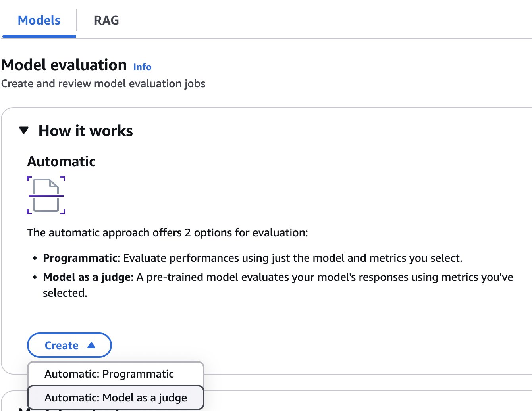
Task: Click the How it works heading text
Action: tap(86, 131)
